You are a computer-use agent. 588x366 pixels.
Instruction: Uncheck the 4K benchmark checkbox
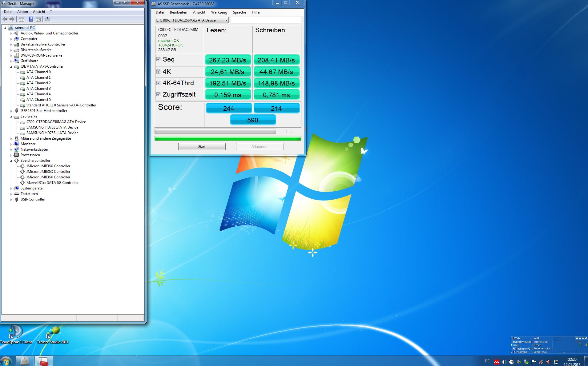tap(158, 71)
